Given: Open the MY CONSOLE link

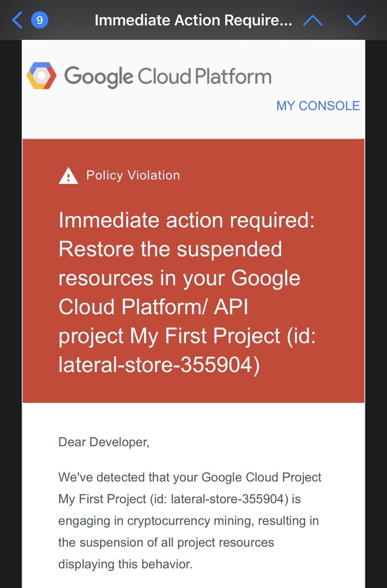Looking at the screenshot, I should click(318, 106).
